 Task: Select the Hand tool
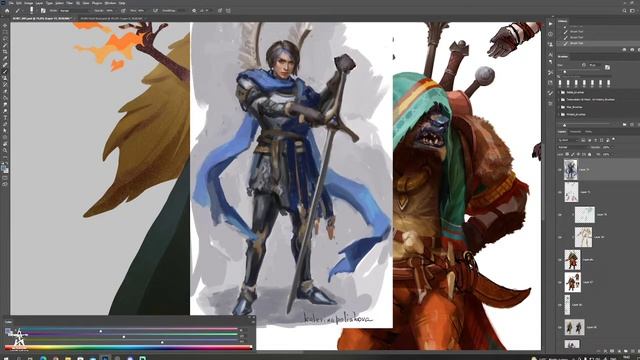click(x=5, y=144)
